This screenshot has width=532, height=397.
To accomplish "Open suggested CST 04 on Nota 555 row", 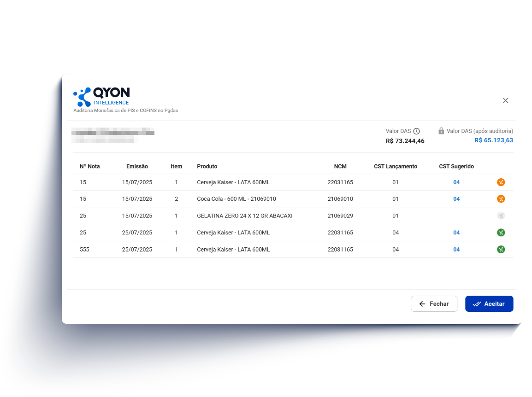I will (456, 250).
